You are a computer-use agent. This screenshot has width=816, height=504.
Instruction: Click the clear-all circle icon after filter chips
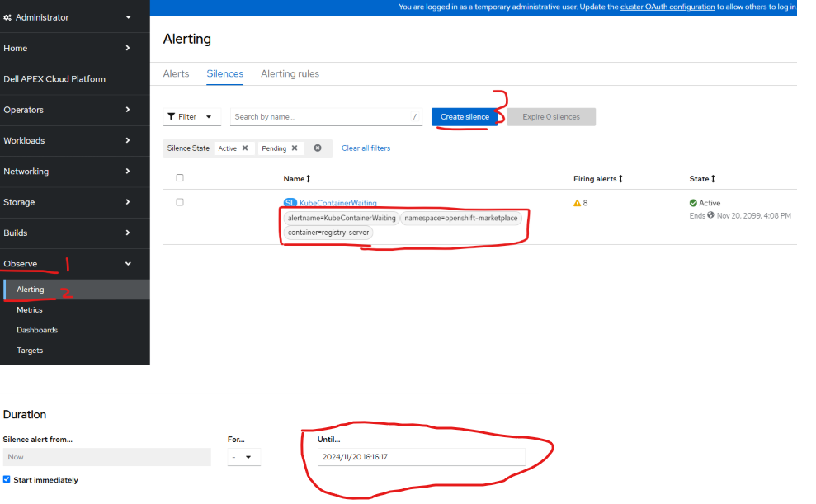click(318, 148)
